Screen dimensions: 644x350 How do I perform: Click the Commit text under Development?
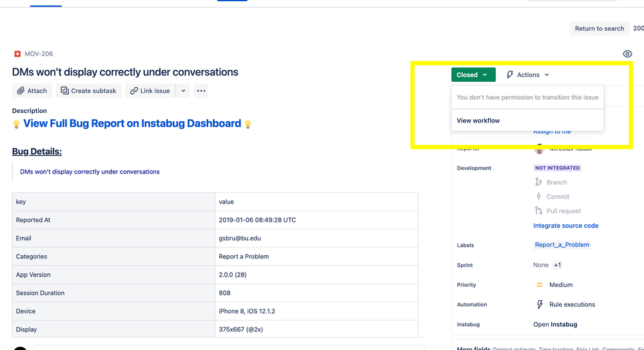558,197
